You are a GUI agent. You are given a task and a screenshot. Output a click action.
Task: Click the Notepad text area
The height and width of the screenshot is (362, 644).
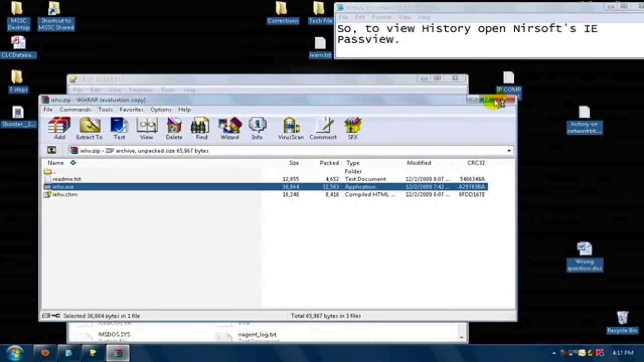pos(489,40)
